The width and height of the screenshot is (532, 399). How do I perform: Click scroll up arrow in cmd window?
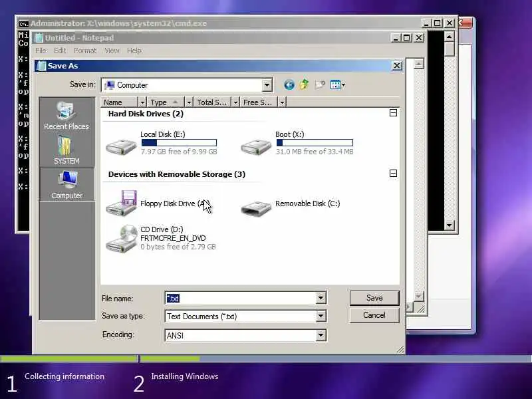[x=450, y=37]
